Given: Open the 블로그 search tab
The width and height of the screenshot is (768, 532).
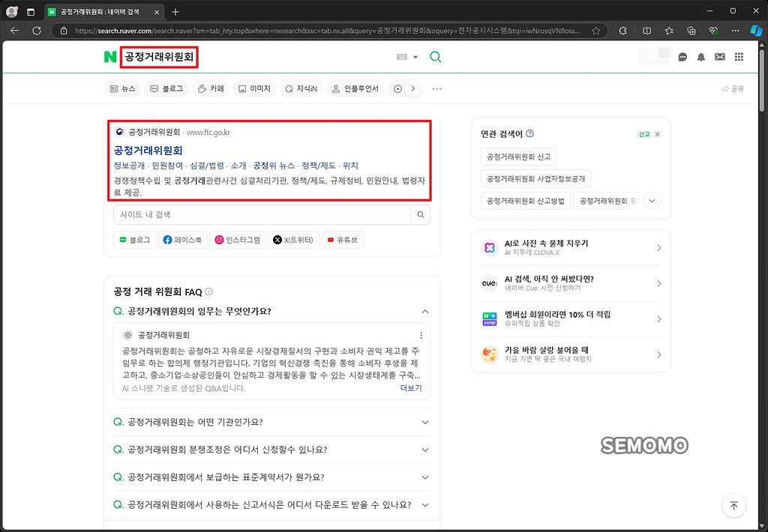Looking at the screenshot, I should pos(166,88).
